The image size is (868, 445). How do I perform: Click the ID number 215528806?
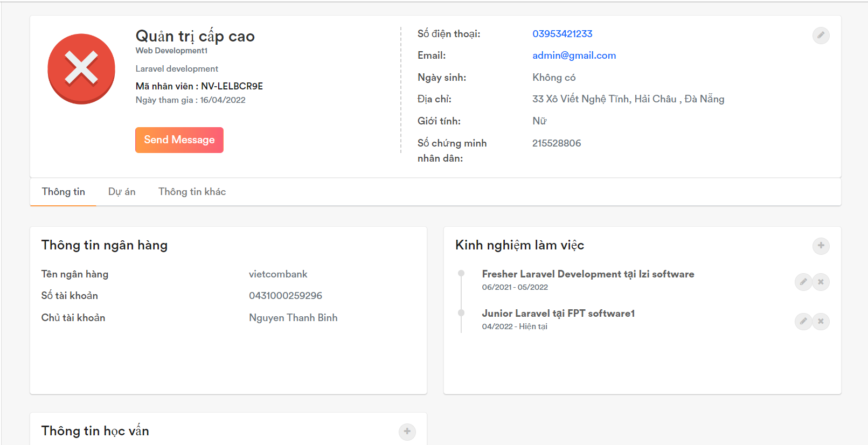pyautogui.click(x=557, y=143)
